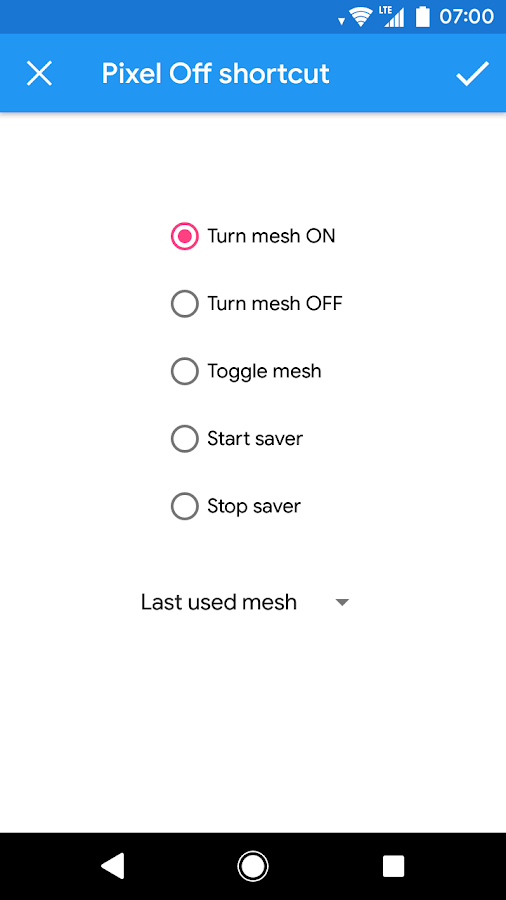
Task: Tap the Start saver label text
Action: (255, 439)
